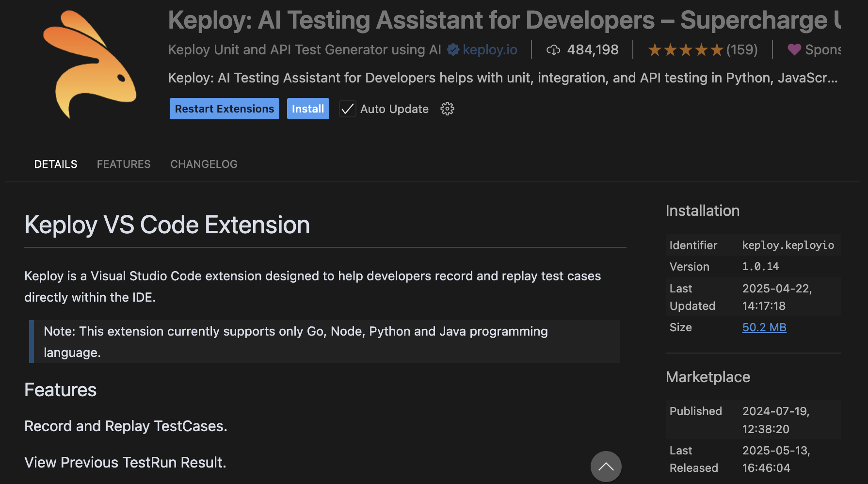
Task: Open the keploy.io publisher link
Action: (490, 49)
